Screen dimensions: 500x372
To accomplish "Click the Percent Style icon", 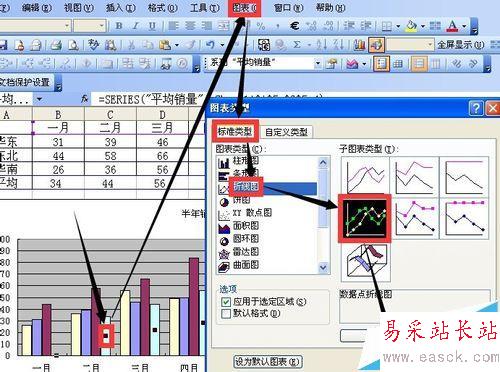I will click(x=260, y=26).
